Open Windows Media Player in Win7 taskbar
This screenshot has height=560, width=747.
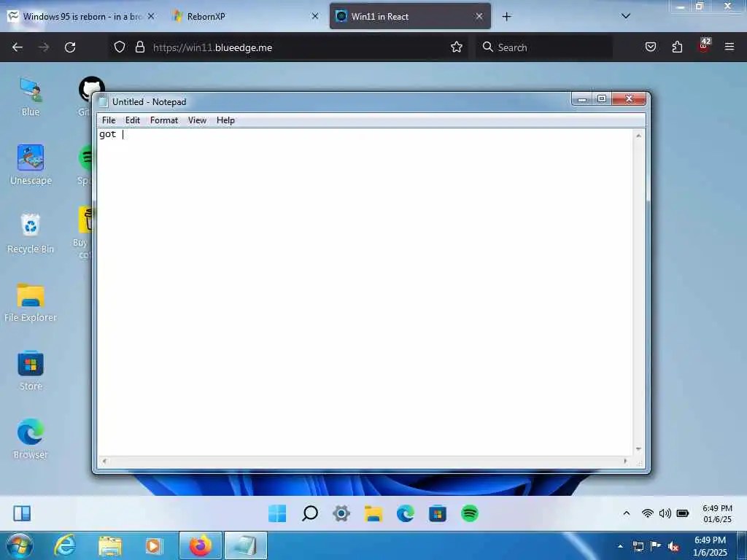[154, 546]
